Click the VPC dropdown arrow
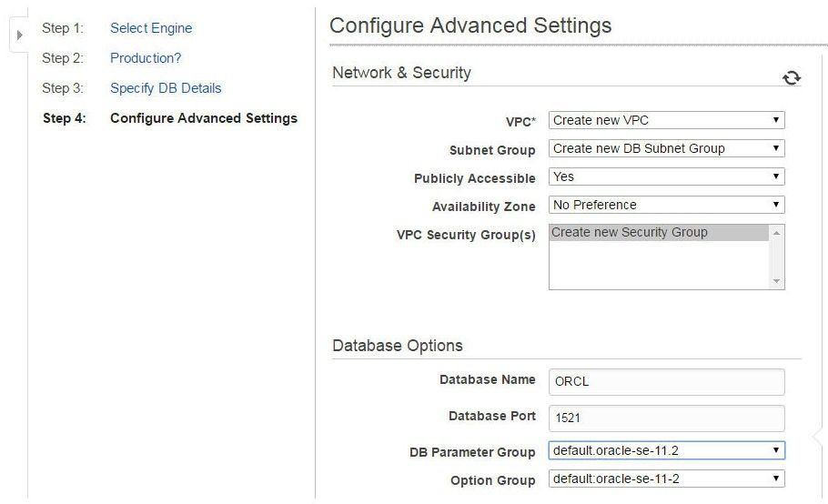828x504 pixels. coord(776,120)
